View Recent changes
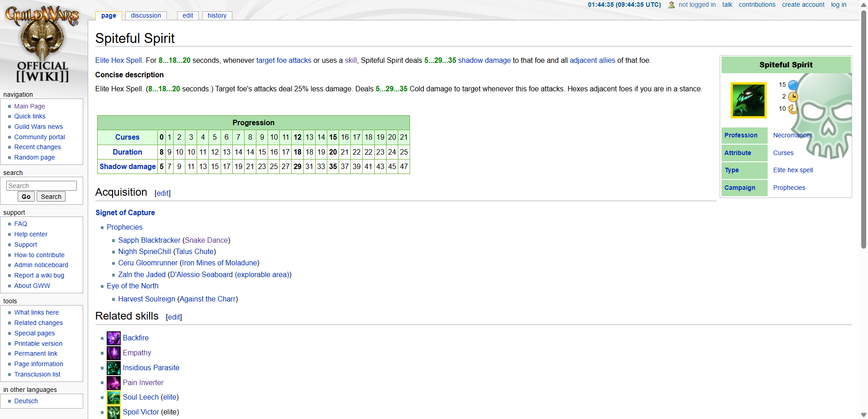868x419 pixels. tap(37, 147)
